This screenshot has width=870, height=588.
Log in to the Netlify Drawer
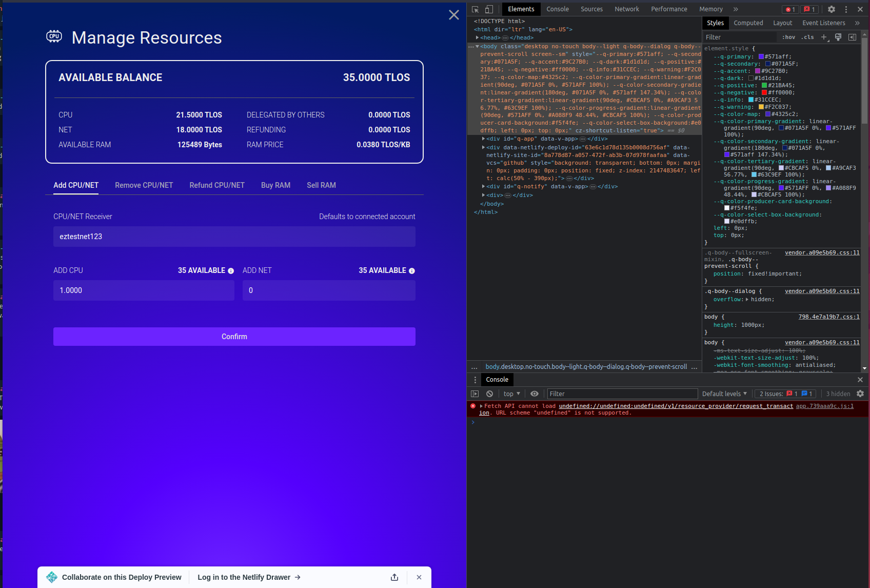tap(249, 577)
